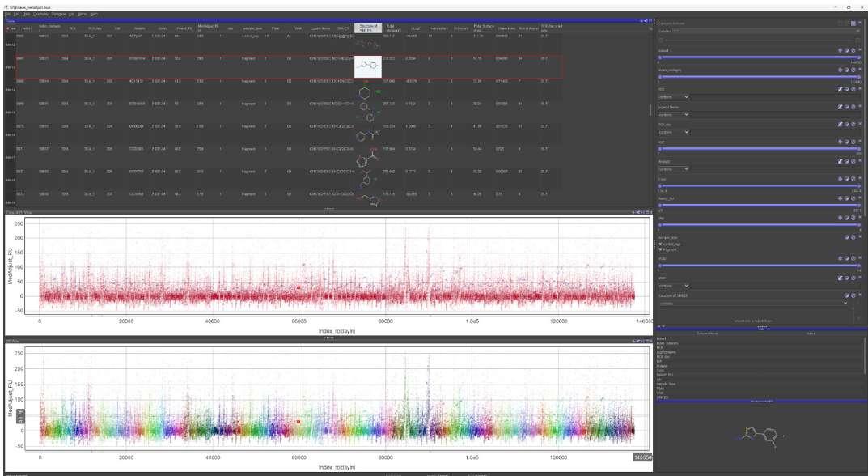Screen dimensions: 868x476
Task: Click the Index1 filter range slider
Action: coord(760,57)
